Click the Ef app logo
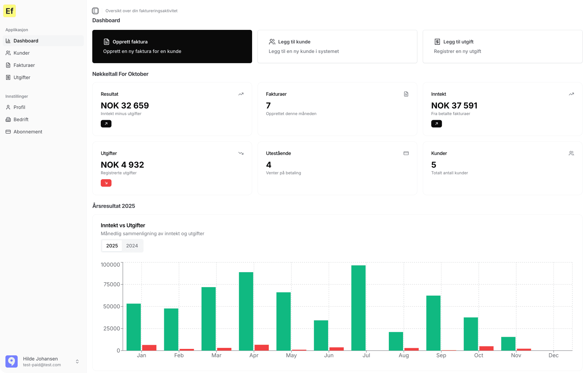 pyautogui.click(x=10, y=11)
